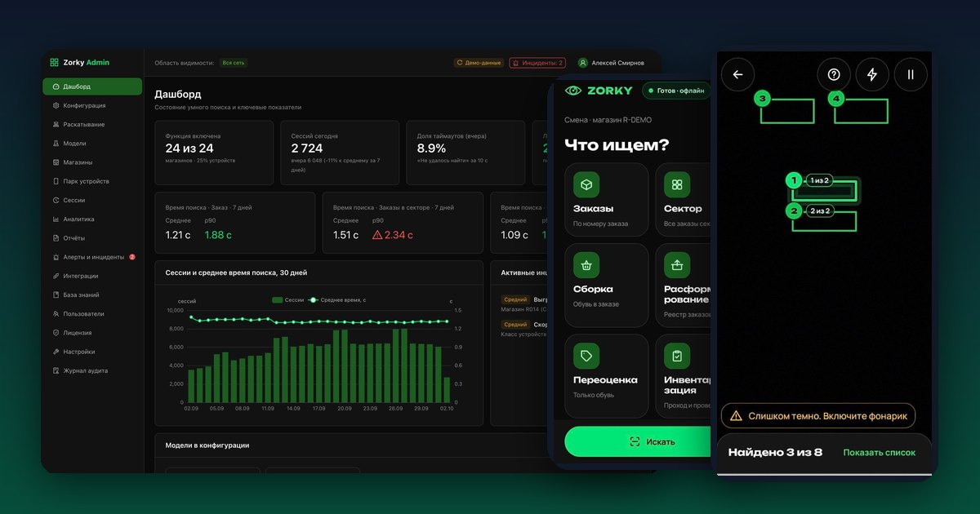Click the Найдено 3 из 8 text
Screen dimensions: 980x514
775,452
